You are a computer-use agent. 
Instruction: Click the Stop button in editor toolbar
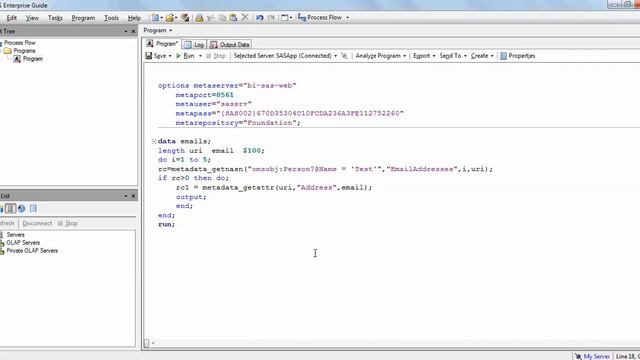[x=216, y=56]
